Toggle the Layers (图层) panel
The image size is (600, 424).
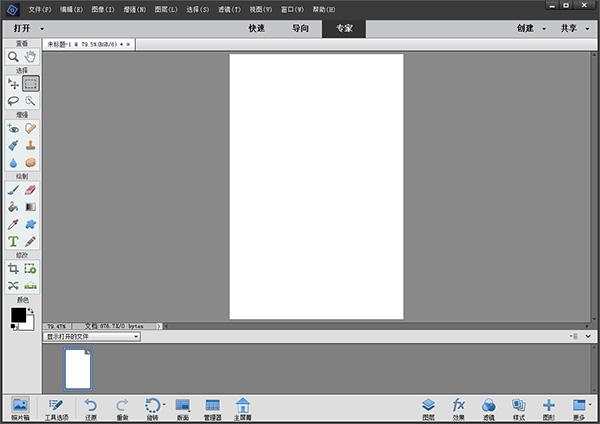pos(429,409)
